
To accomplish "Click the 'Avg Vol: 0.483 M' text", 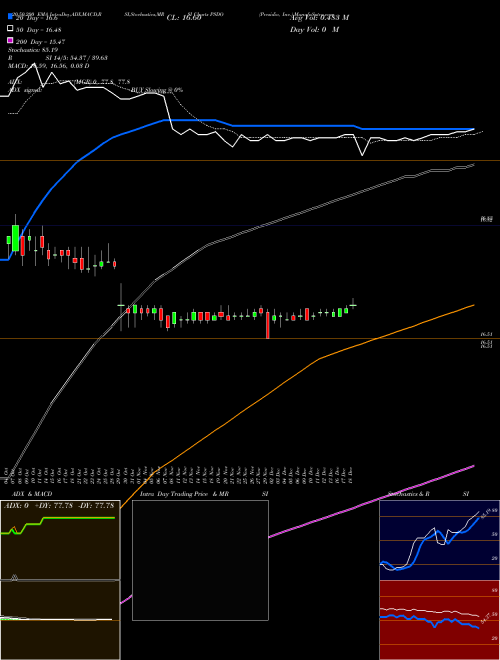I will (x=319, y=18).
